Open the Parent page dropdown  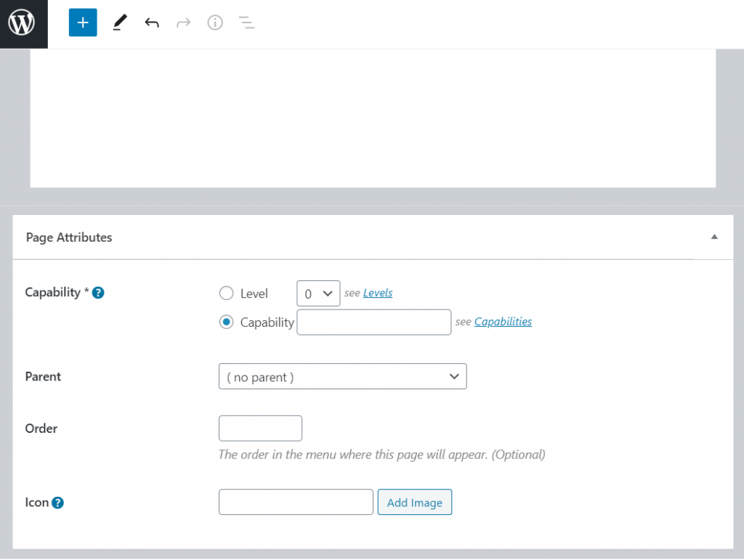point(342,376)
